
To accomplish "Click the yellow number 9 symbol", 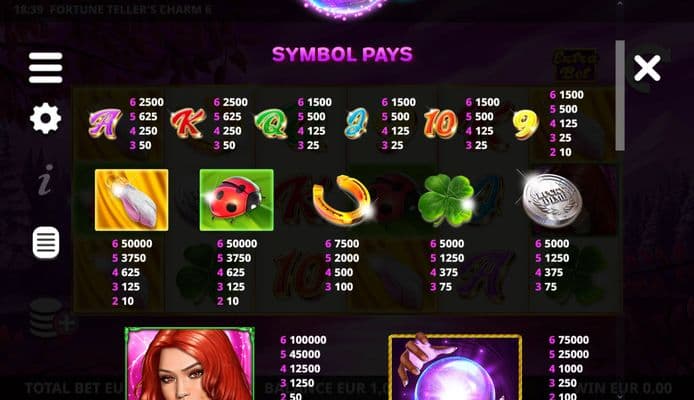I will [x=526, y=124].
